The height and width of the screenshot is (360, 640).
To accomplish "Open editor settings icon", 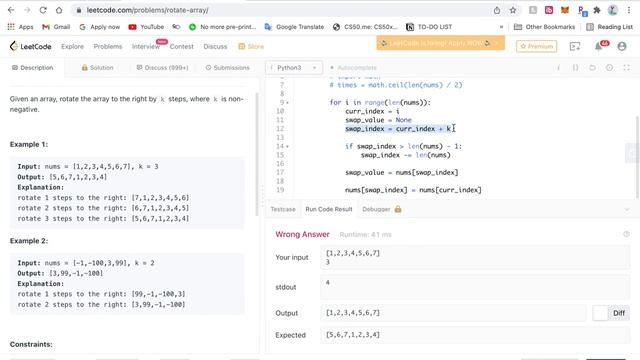I will point(609,68).
